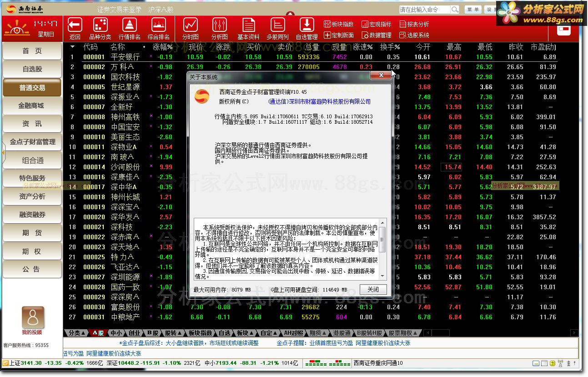The width and height of the screenshot is (588, 377).
Task: Sort by 换手% column header
Action: pos(390,47)
